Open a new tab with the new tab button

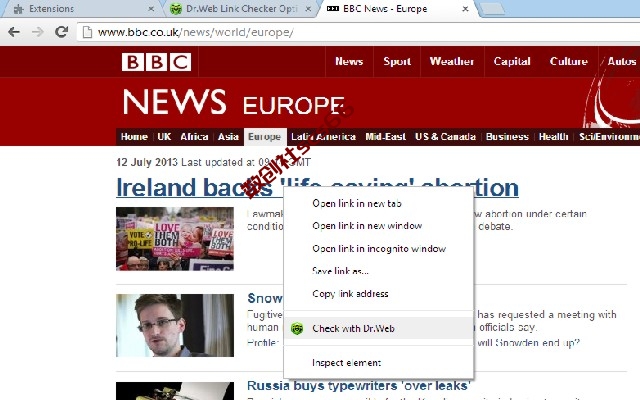pyautogui.click(x=492, y=9)
